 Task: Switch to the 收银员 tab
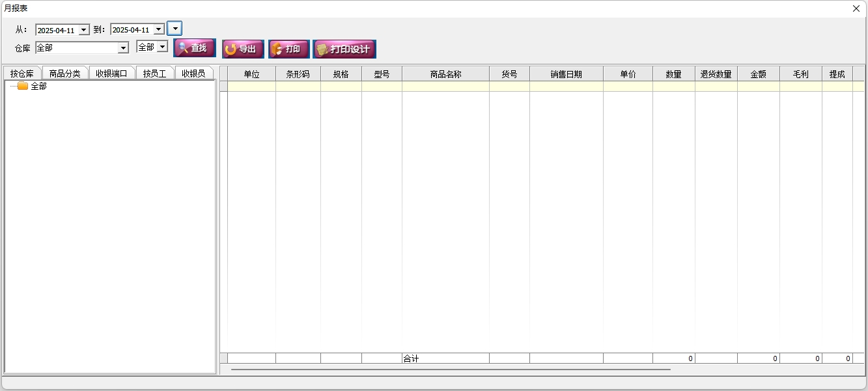(194, 73)
